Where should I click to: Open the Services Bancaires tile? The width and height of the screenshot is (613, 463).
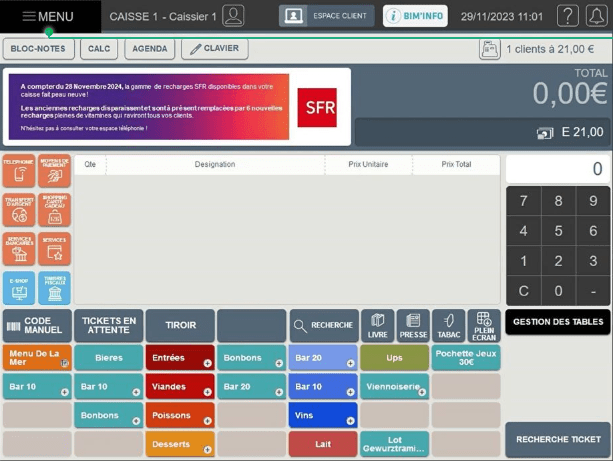click(19, 249)
